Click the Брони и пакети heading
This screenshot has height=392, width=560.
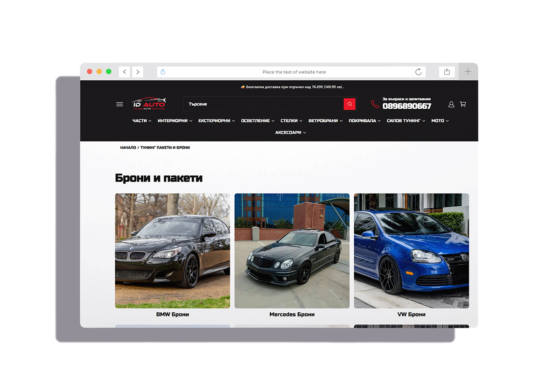(159, 178)
